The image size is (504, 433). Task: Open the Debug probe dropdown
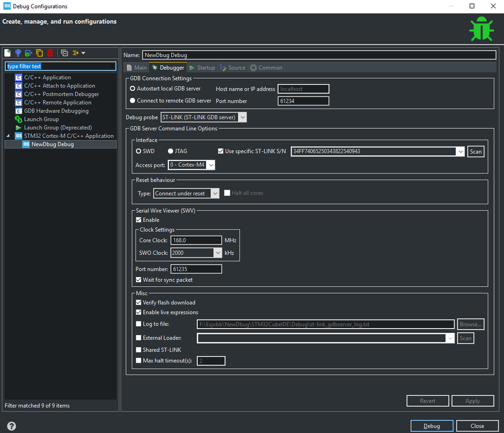243,117
